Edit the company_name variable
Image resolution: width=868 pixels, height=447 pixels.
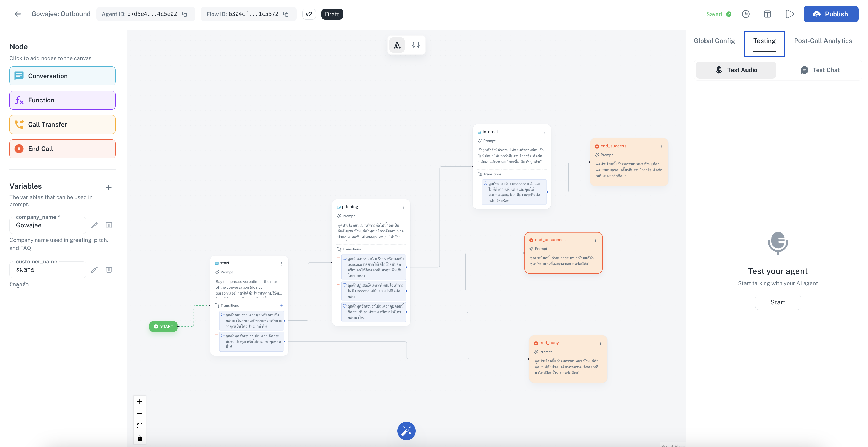(x=94, y=225)
